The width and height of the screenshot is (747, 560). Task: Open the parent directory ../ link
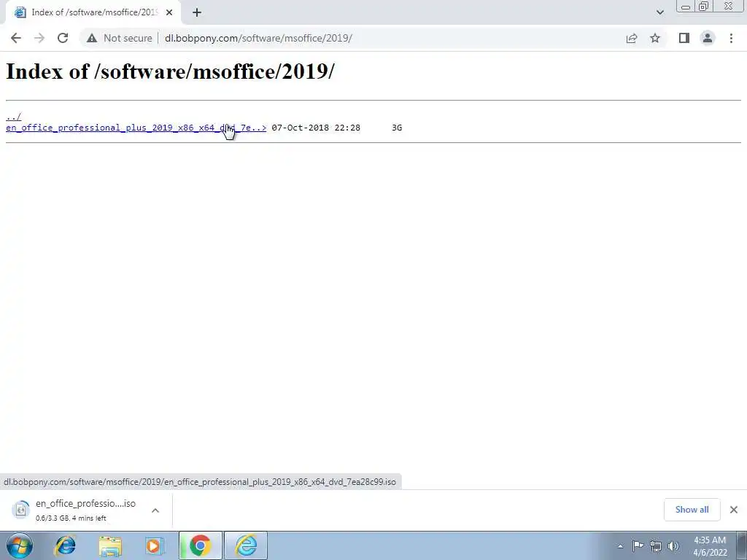[x=13, y=117]
